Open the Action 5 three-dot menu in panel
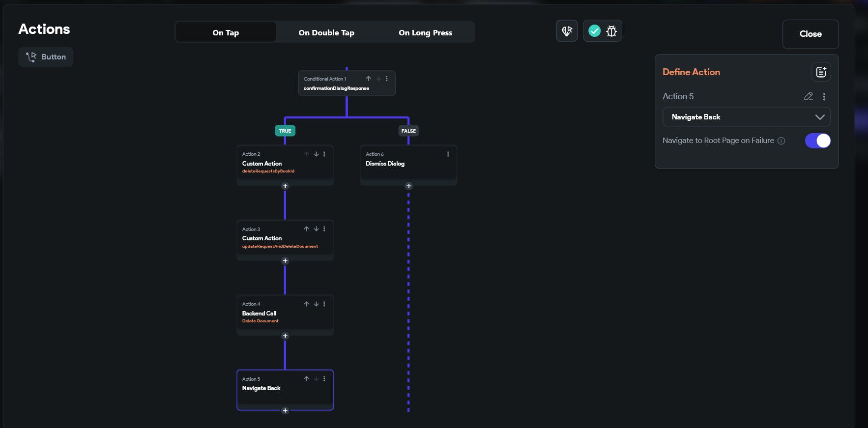The height and width of the screenshot is (428, 868). point(824,97)
